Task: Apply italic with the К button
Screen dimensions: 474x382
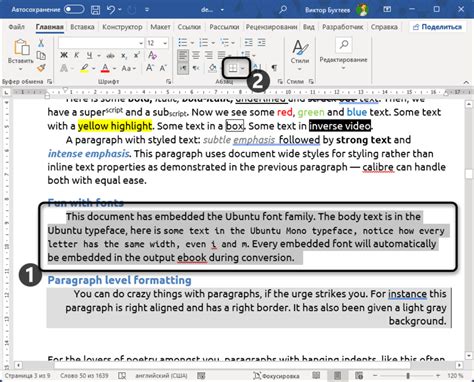Action: tap(77, 55)
